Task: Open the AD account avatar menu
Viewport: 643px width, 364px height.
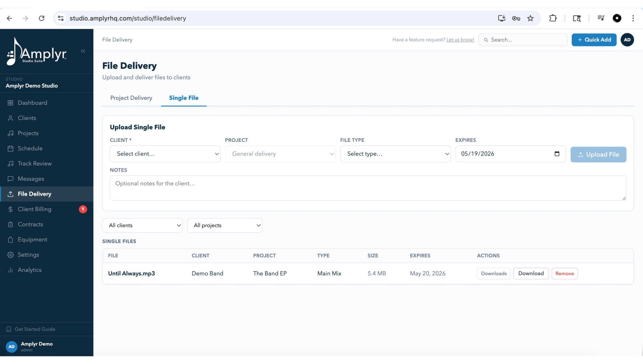Action: pos(627,39)
